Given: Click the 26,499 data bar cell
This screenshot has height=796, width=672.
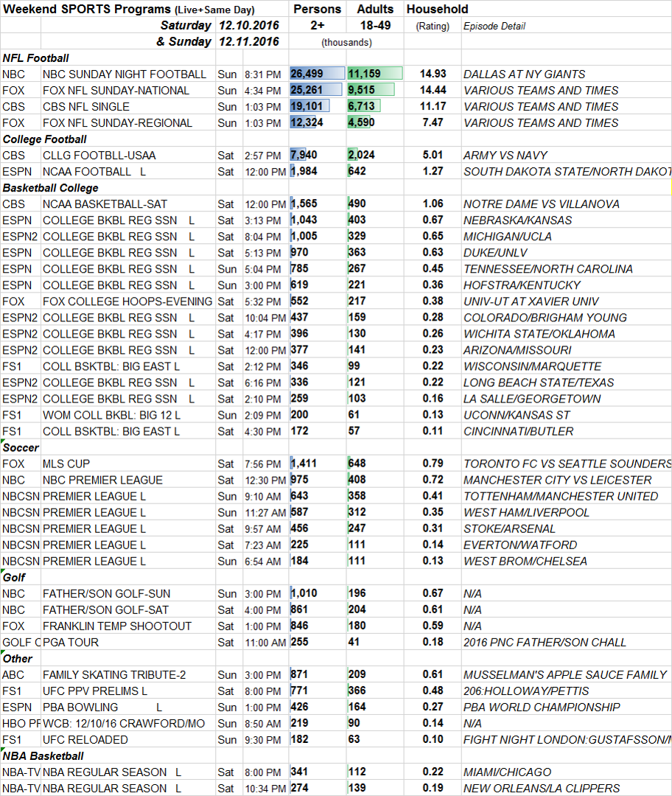Looking at the screenshot, I should click(317, 74).
